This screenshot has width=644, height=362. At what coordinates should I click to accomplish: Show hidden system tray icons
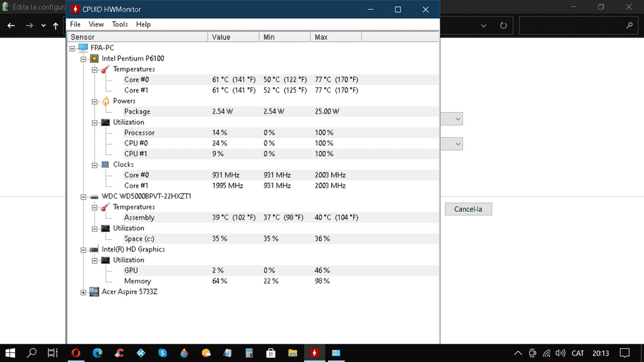[x=518, y=353]
